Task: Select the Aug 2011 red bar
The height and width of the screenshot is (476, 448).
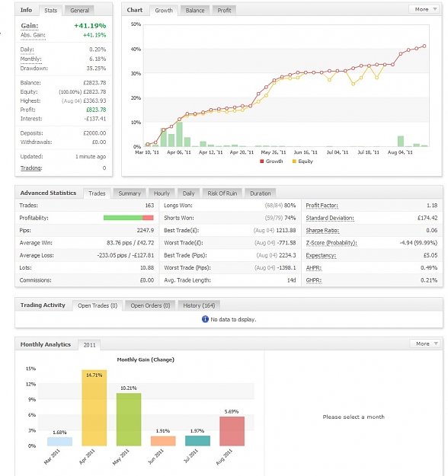Action: (232, 431)
